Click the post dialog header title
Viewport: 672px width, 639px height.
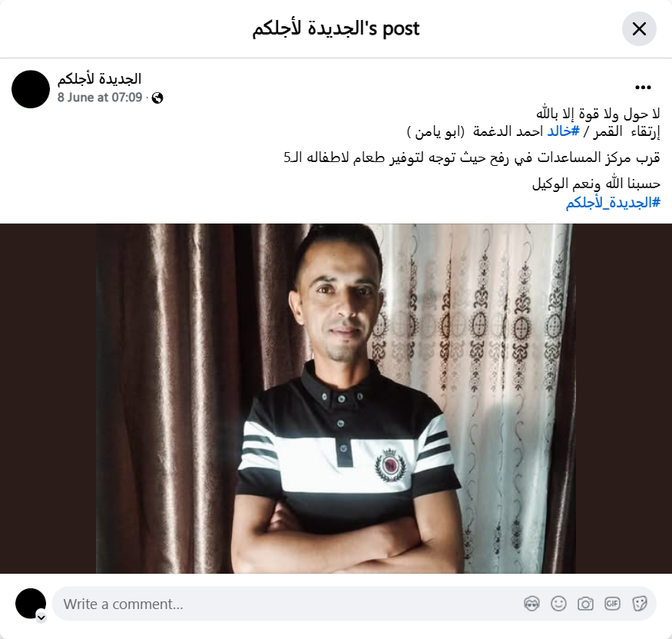tap(336, 28)
